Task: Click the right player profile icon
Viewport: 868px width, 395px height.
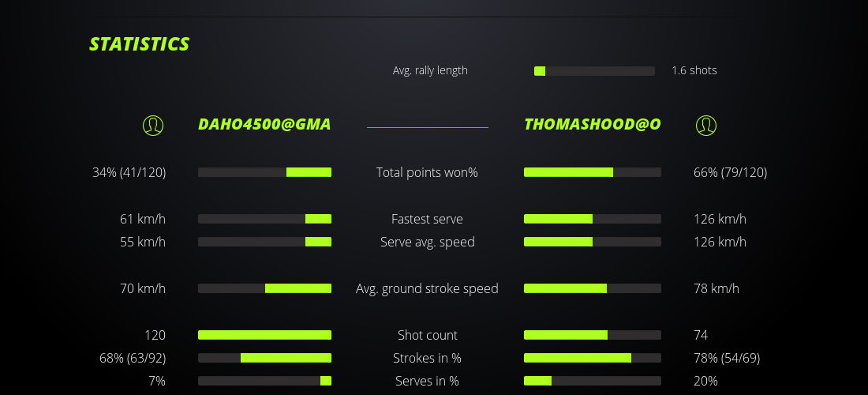Action: pos(706,125)
